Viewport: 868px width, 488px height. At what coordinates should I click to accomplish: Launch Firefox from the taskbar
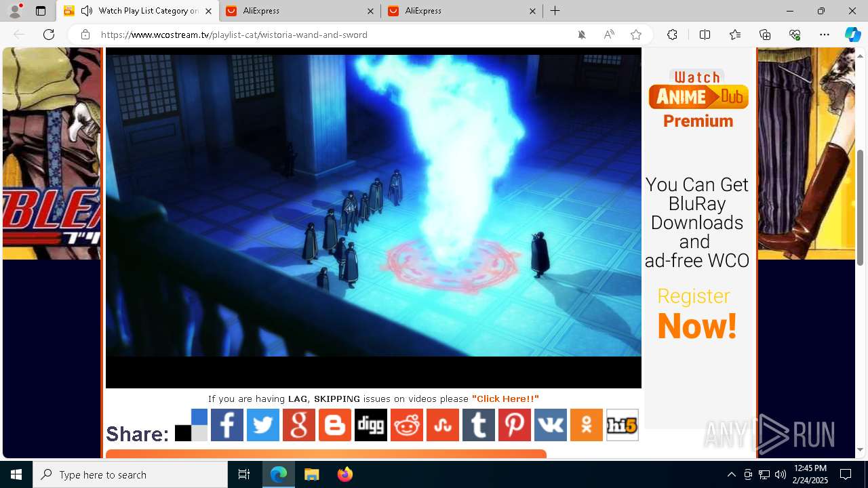pos(345,474)
